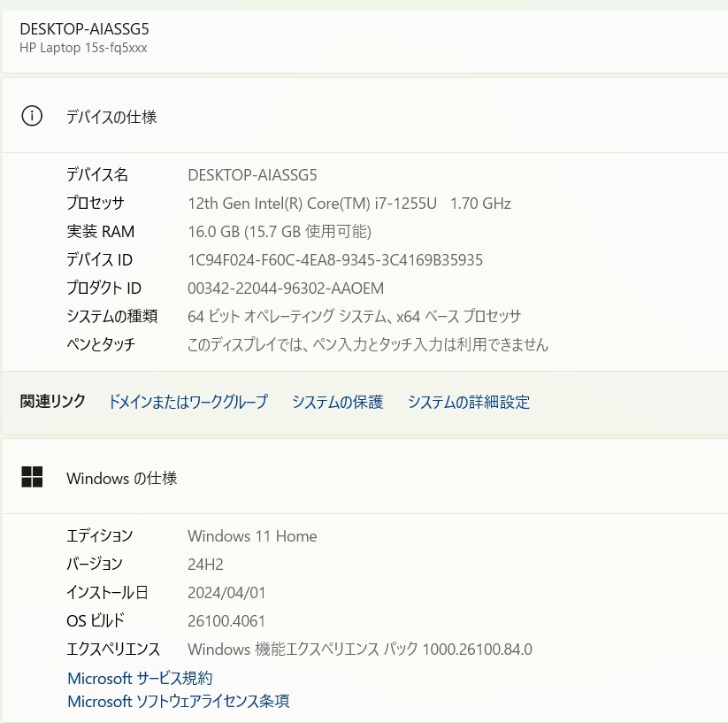Click the エディション value Windows 11 Home
The height and width of the screenshot is (723, 728).
pyautogui.click(x=252, y=536)
